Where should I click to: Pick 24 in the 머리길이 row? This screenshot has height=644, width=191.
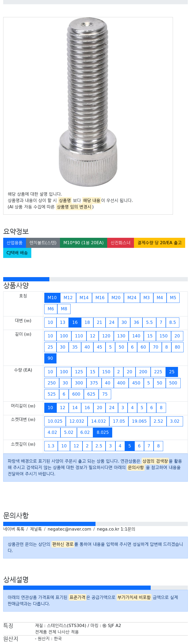pos(112,408)
